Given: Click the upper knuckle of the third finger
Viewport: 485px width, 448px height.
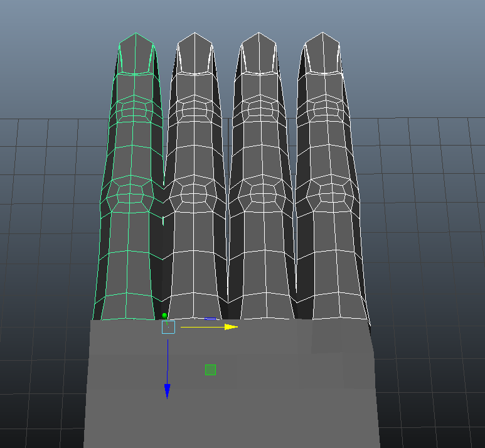Looking at the screenshot, I should click(258, 110).
